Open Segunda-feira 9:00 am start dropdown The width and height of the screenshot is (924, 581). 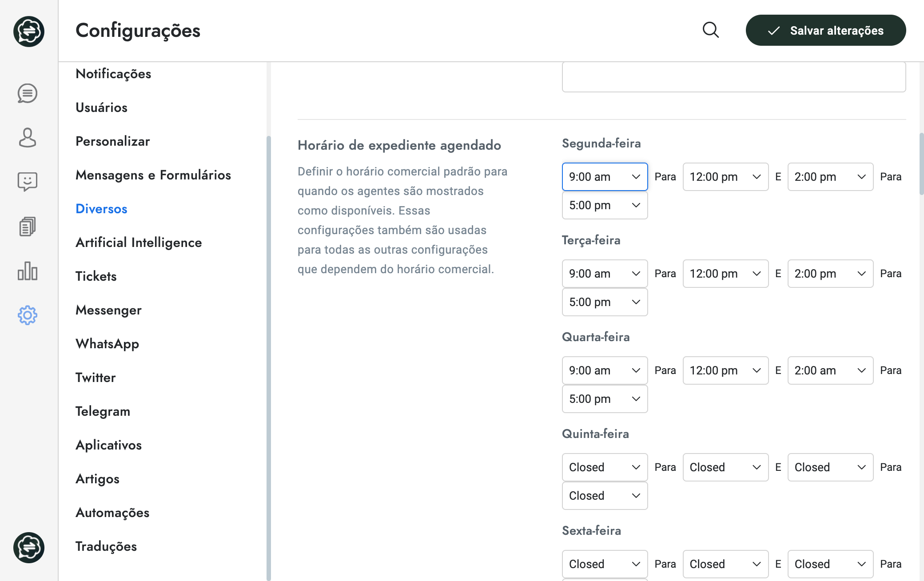605,177
